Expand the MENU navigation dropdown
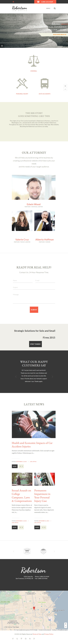Screen dimensions: 68x644 pyautogui.click(x=48, y=8)
